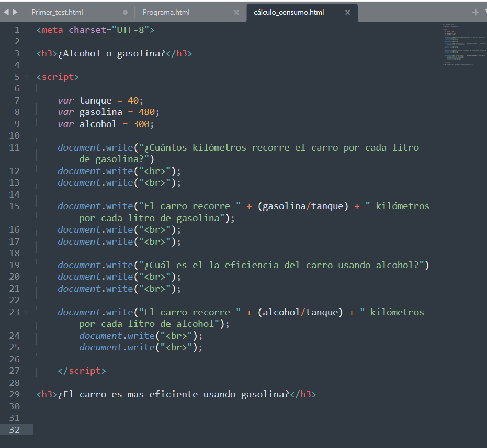Select the cálculo_consumo.html tab

(x=289, y=13)
